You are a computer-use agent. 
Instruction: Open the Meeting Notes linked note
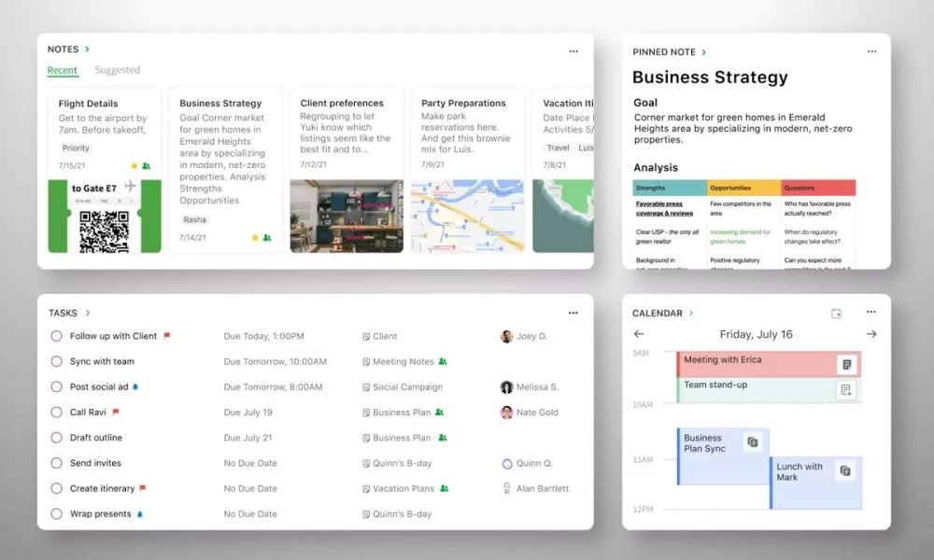(x=403, y=362)
